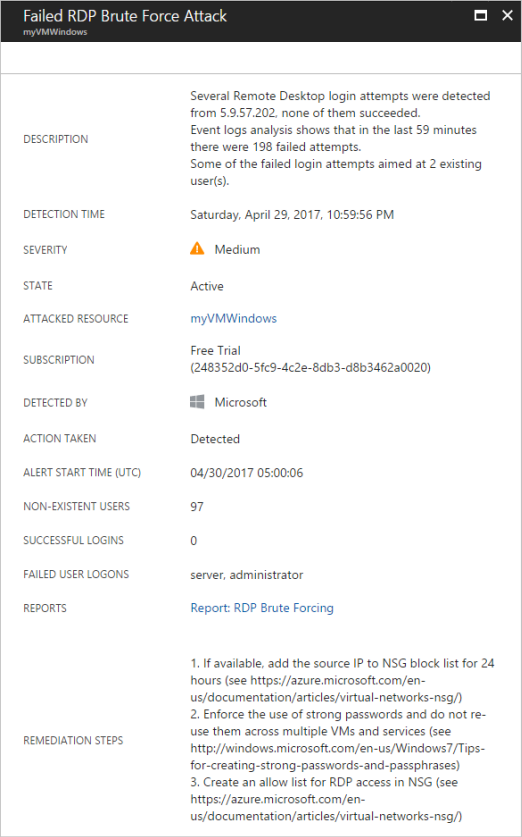Click the Microsoft detected-by text
The image size is (522, 837).
click(x=240, y=402)
